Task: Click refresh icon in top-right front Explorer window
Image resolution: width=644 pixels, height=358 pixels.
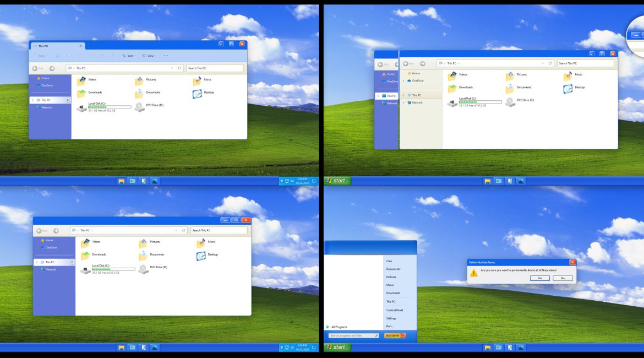Action: click(x=550, y=63)
